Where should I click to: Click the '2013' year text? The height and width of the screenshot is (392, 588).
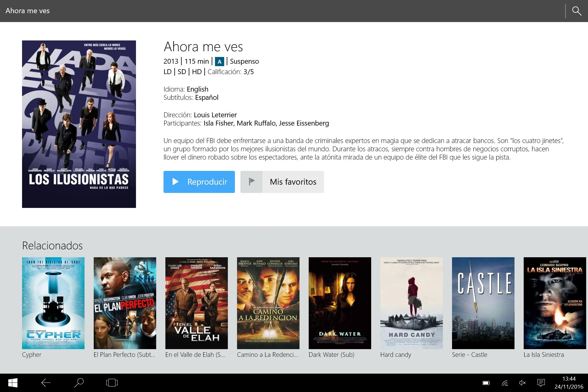click(171, 61)
